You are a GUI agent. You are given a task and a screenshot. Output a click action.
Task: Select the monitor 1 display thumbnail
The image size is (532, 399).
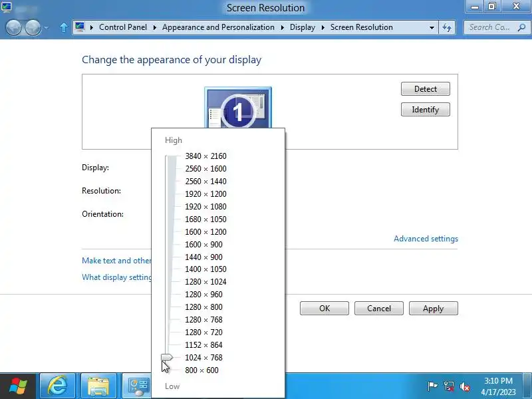(x=238, y=108)
